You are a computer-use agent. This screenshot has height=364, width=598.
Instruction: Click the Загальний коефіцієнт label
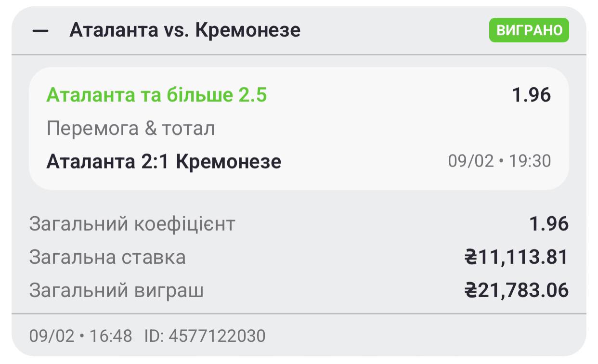(x=132, y=224)
